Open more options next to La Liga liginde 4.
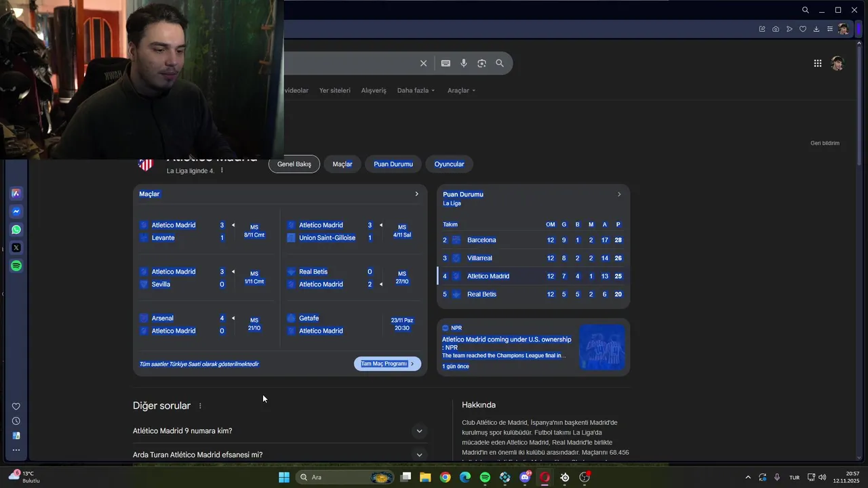The width and height of the screenshot is (868, 488). pos(222,170)
